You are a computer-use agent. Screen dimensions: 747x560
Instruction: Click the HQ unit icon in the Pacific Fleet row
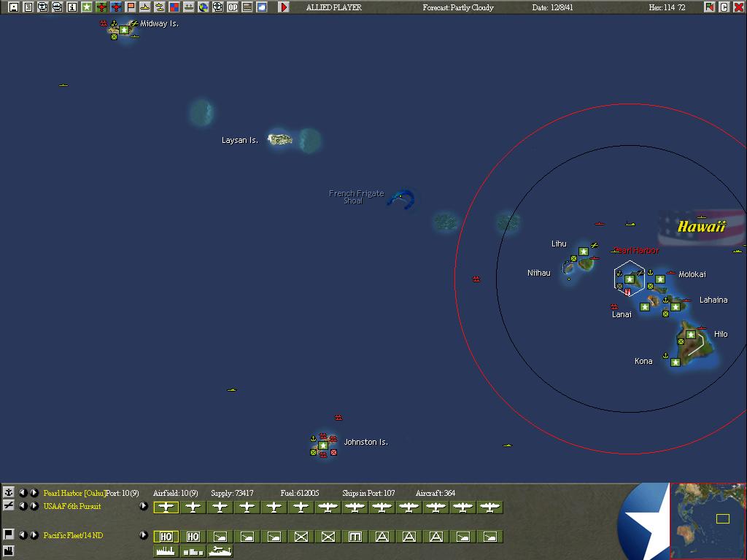coord(166,537)
